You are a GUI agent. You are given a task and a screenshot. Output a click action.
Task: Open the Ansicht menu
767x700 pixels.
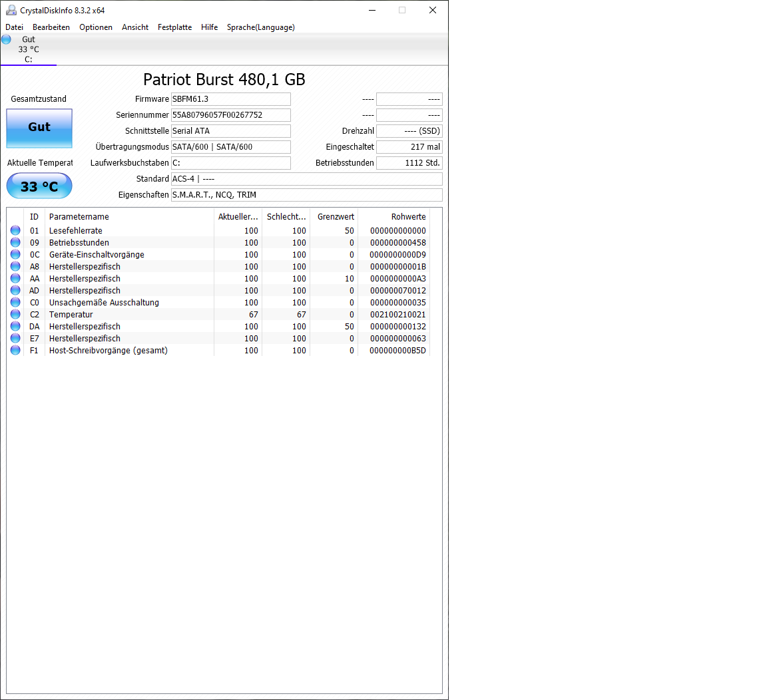click(135, 27)
